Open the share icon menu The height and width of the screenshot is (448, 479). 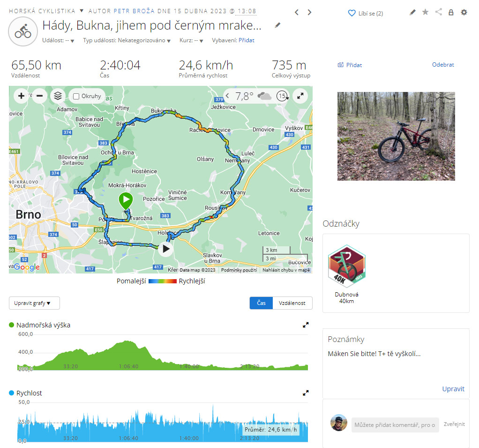pos(438,12)
